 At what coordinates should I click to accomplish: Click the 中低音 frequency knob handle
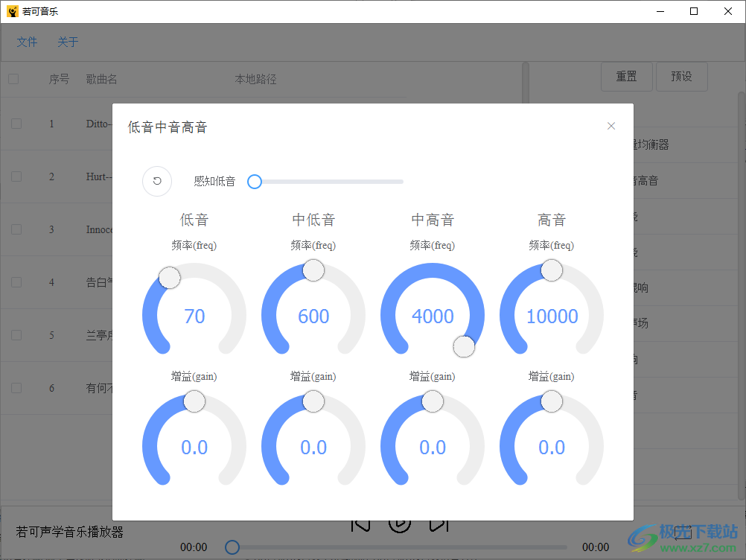(x=313, y=270)
